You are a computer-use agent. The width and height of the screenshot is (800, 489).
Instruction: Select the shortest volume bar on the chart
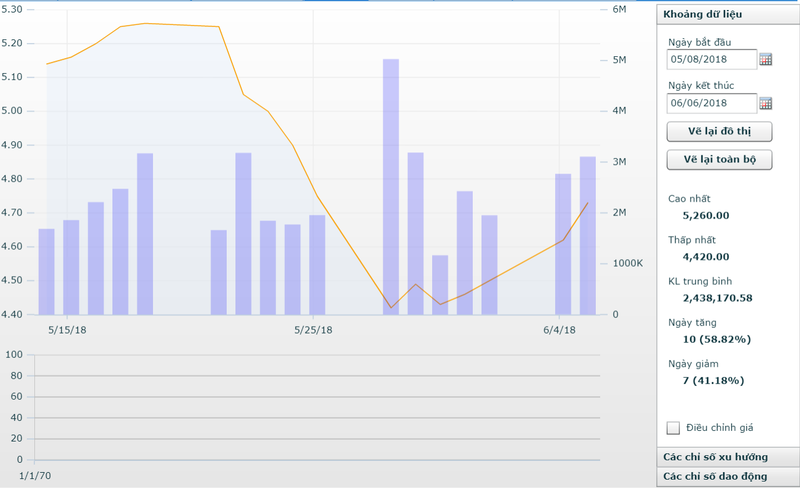pyautogui.click(x=440, y=285)
